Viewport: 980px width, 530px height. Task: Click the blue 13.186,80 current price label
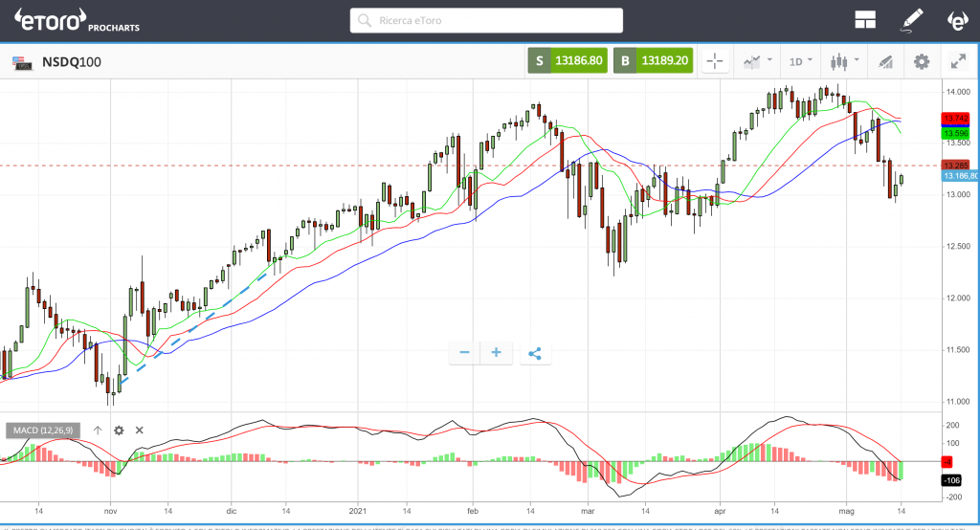point(961,176)
